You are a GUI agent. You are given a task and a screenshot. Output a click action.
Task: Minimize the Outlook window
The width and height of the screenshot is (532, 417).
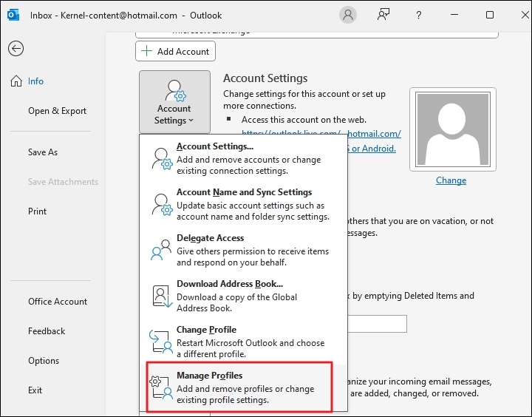tap(454, 15)
